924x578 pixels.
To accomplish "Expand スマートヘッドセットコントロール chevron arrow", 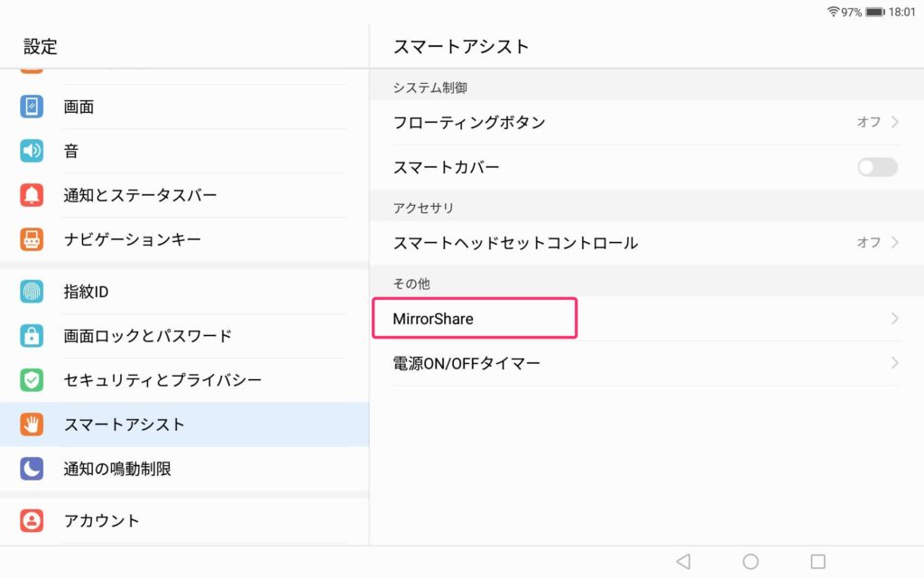I will [x=894, y=242].
